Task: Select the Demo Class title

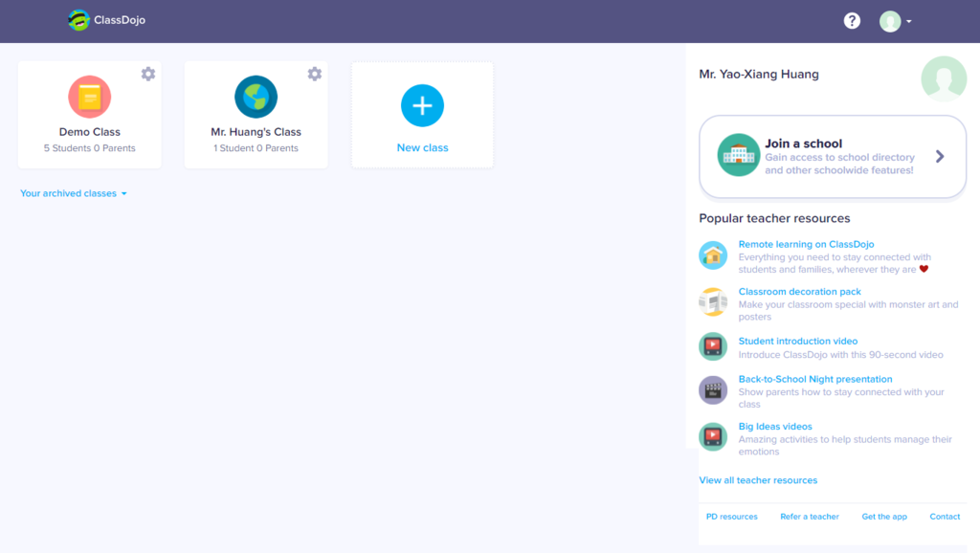Action: (89, 132)
